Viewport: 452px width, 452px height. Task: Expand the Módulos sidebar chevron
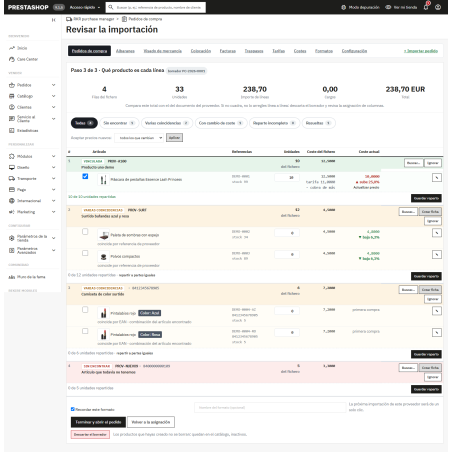(54, 156)
